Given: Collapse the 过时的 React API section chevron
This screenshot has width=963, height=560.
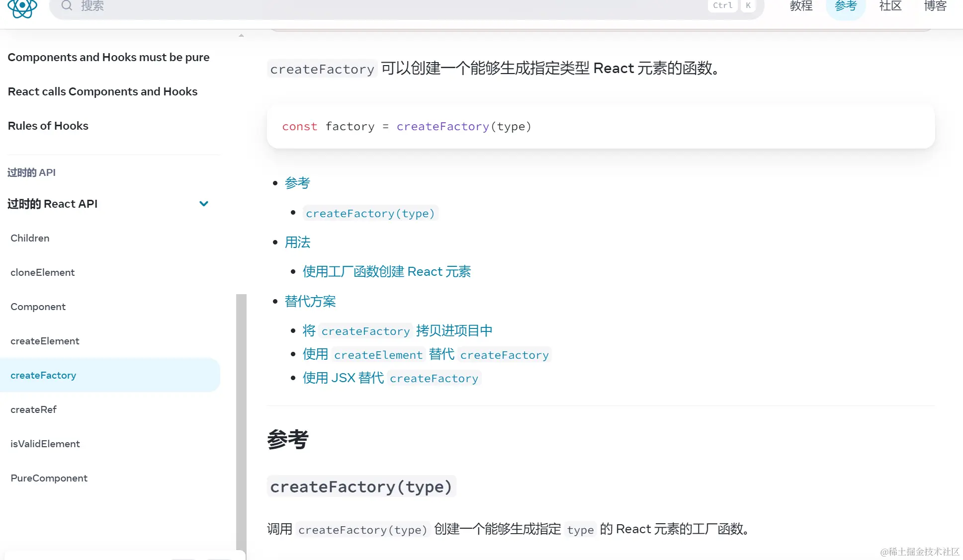Looking at the screenshot, I should click(203, 204).
